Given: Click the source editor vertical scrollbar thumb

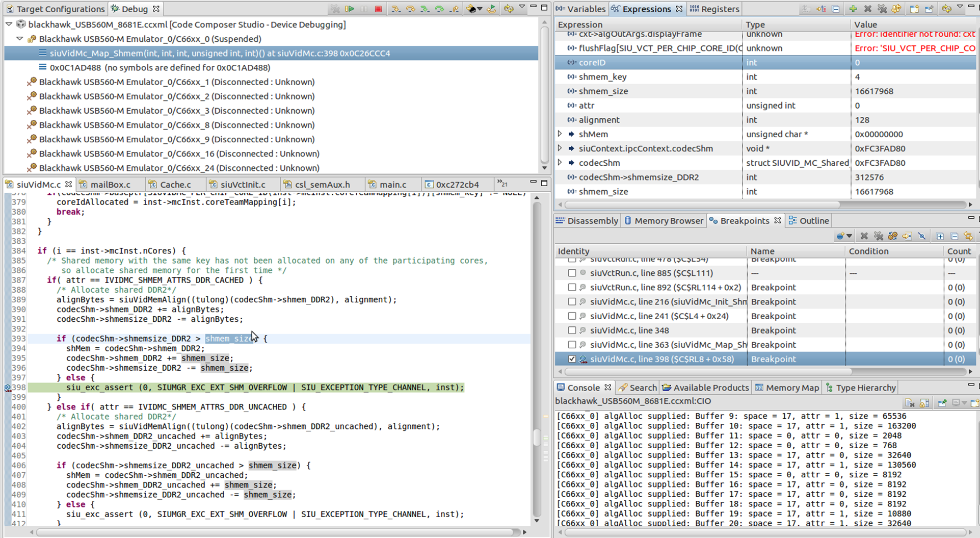Looking at the screenshot, I should tap(537, 437).
